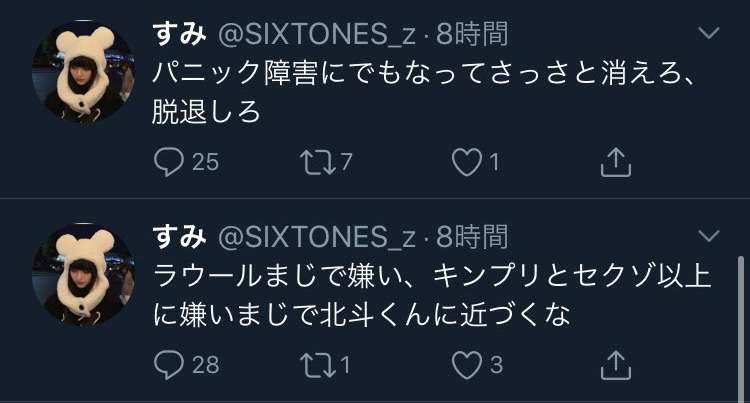Open the first tweet's @SIXTONES_z handle
The image size is (750, 403).
click(314, 34)
